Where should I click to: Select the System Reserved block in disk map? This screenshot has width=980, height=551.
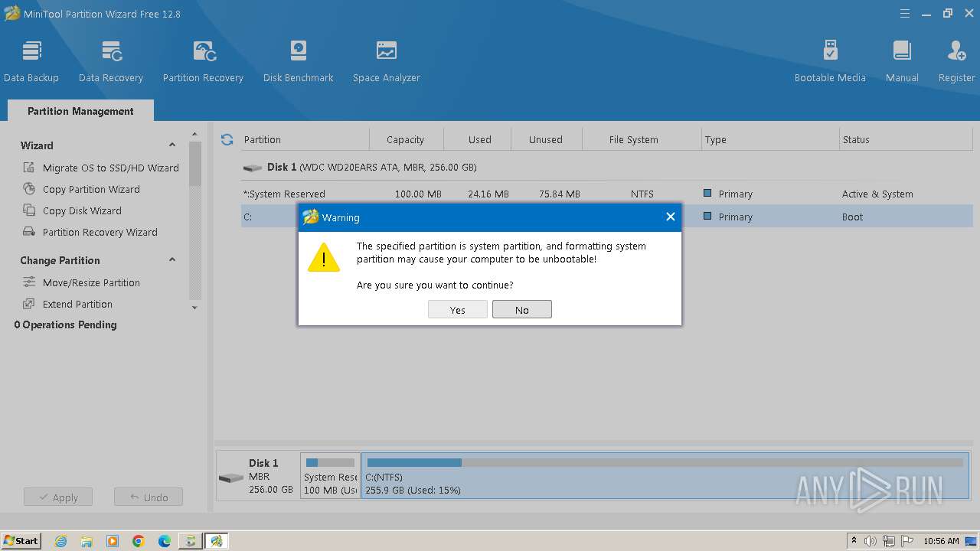coord(330,476)
